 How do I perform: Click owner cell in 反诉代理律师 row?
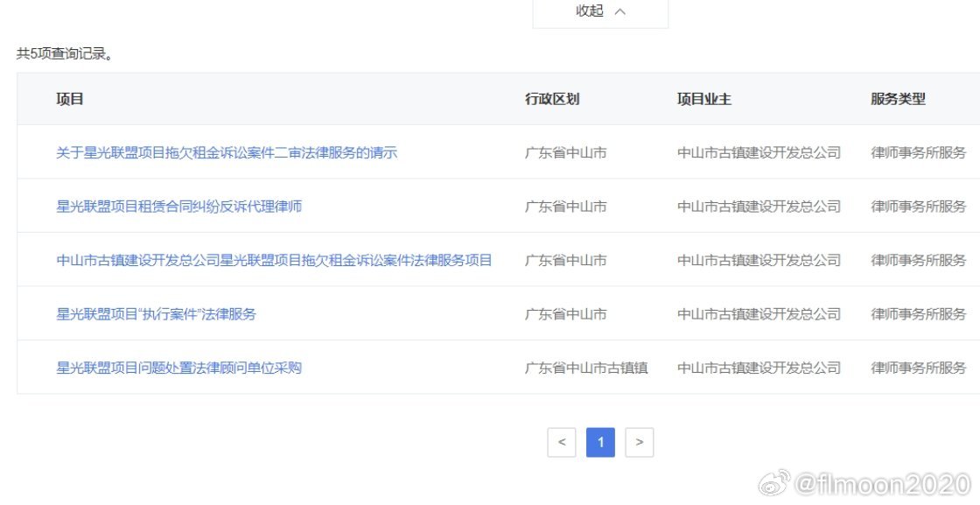pyautogui.click(x=759, y=207)
